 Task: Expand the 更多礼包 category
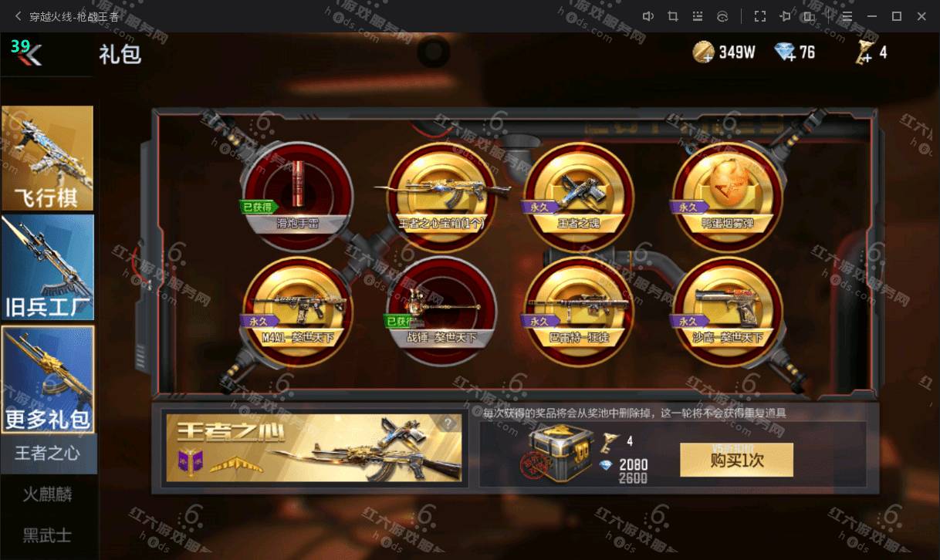(48, 379)
